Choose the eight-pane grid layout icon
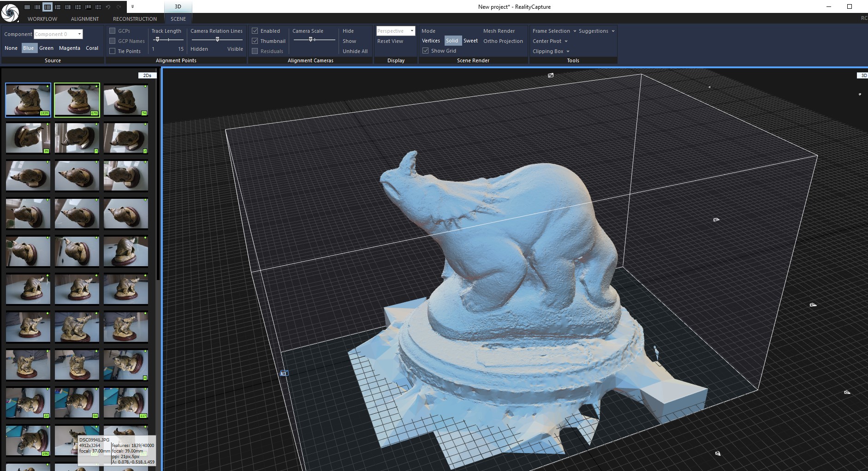The width and height of the screenshot is (868, 471). click(x=98, y=7)
